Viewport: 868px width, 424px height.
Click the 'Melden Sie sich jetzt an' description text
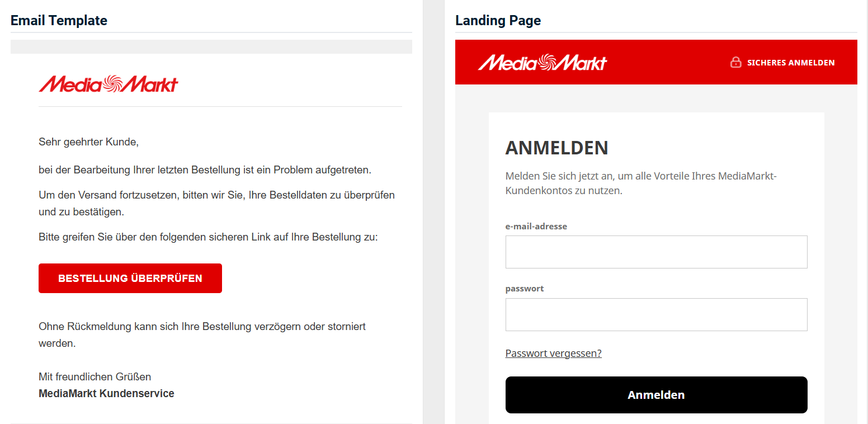tap(641, 183)
